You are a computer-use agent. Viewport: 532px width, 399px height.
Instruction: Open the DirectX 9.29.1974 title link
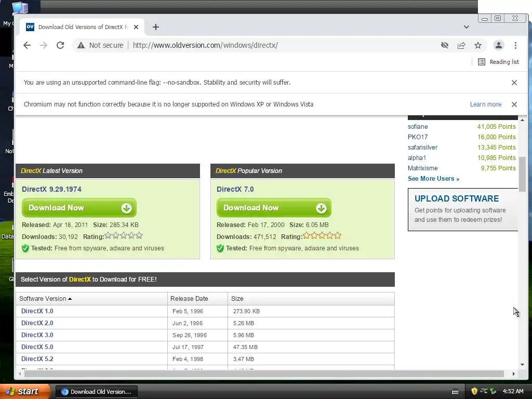51,189
